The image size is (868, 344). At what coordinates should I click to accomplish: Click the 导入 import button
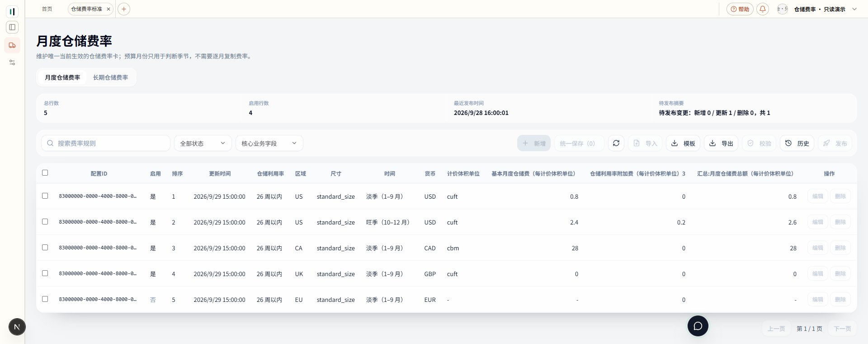[x=645, y=143]
